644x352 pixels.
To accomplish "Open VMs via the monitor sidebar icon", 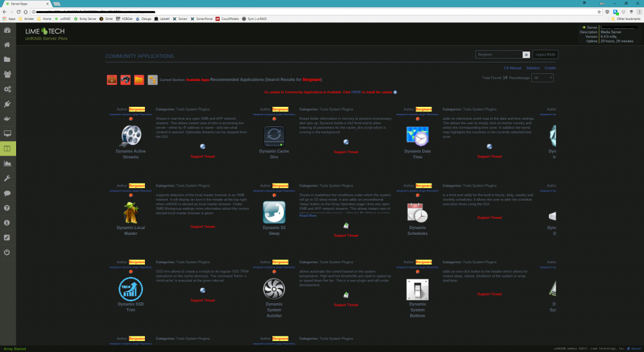I will [x=7, y=133].
